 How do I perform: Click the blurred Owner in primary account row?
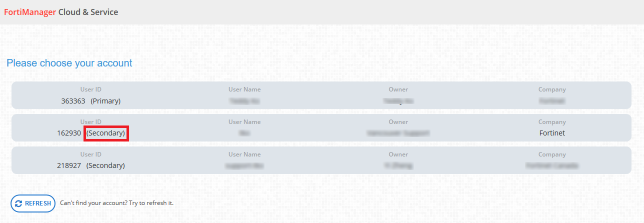point(398,101)
